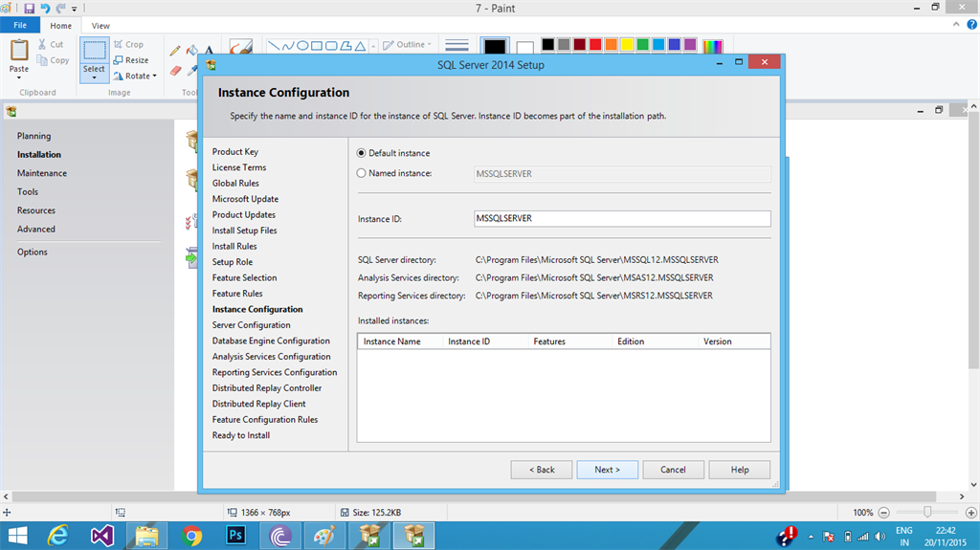Click the Cut scissors command
This screenshot has width=980, height=550.
pos(50,44)
